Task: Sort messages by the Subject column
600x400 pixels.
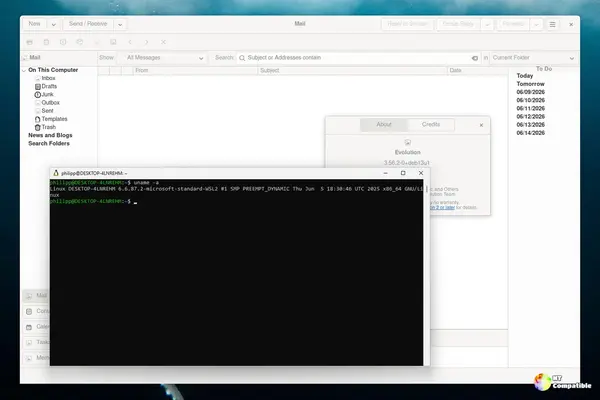Action: click(x=353, y=70)
